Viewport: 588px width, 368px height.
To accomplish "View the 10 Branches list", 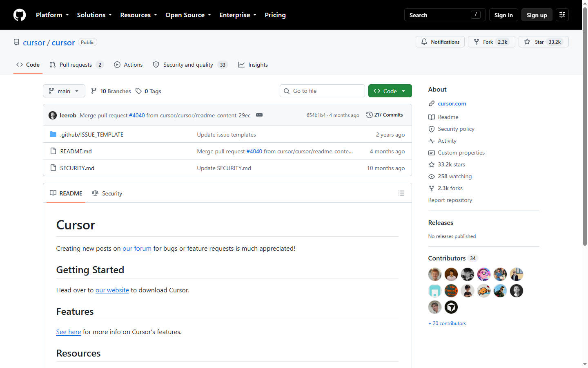I will pos(111,91).
